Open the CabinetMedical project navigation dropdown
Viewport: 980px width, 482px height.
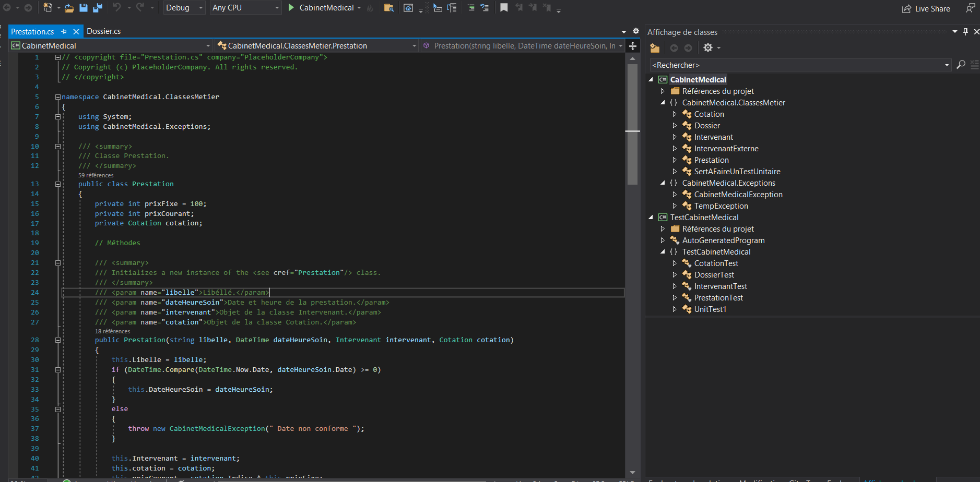[111, 46]
